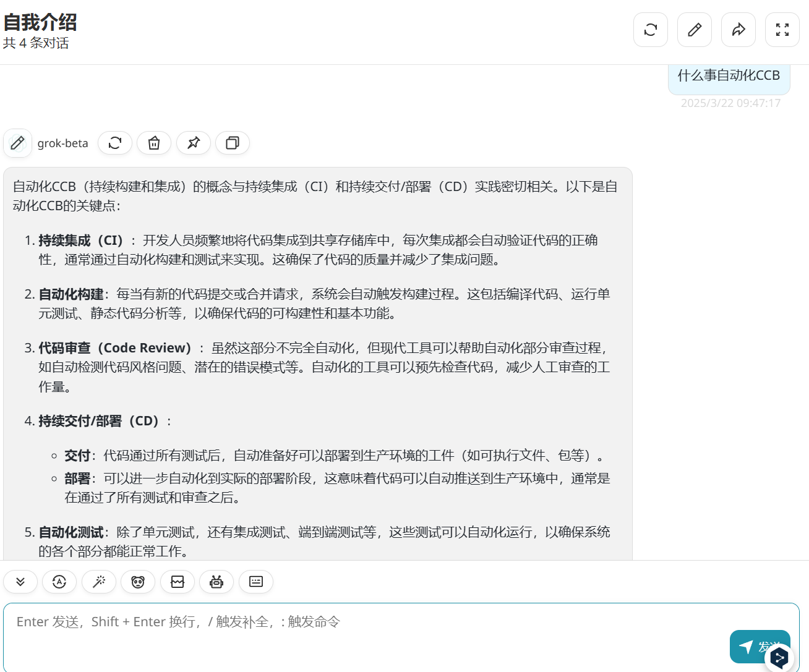The image size is (809, 672).
Task: Toggle fullscreen with the expand icon
Action: 782,30
